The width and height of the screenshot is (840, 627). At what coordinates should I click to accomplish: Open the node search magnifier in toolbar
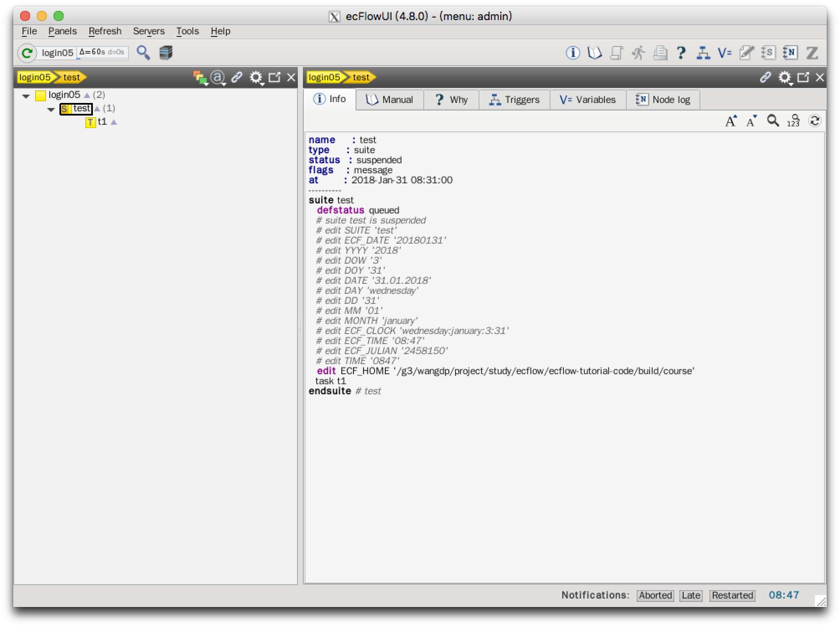pyautogui.click(x=143, y=53)
